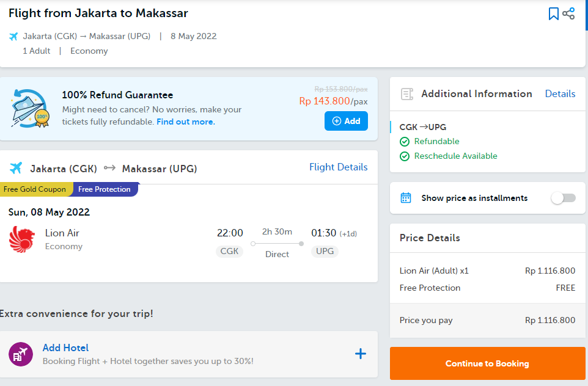Select the Free Protection badge
This screenshot has width=588, height=386.
[x=105, y=189]
